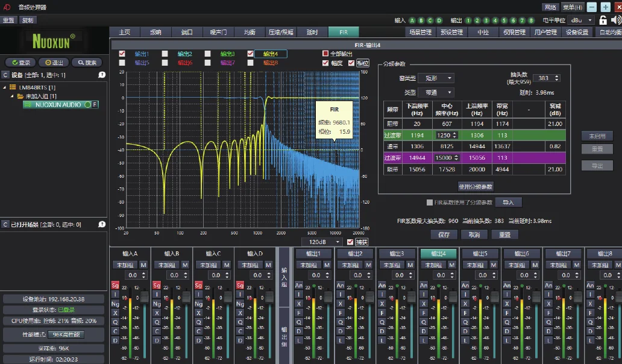Uncheck the 幅度 magnitude checkbox
622x364 pixels.
click(326, 63)
